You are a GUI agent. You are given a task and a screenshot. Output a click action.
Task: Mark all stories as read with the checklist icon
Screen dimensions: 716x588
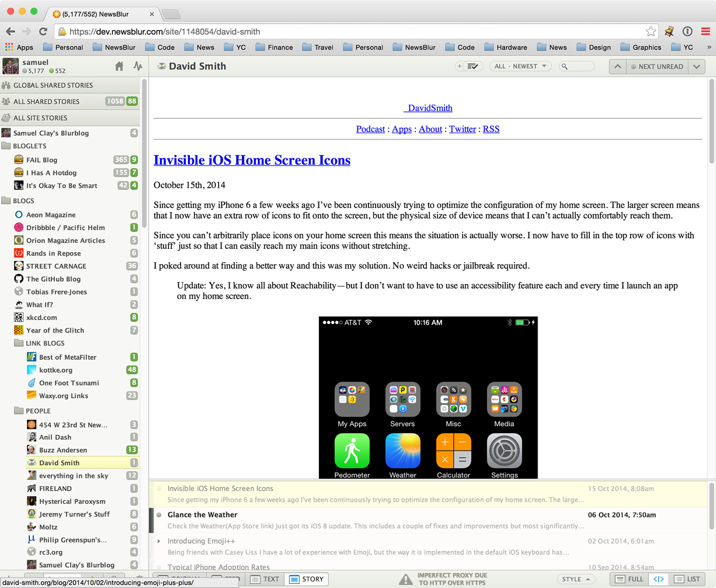[473, 66]
